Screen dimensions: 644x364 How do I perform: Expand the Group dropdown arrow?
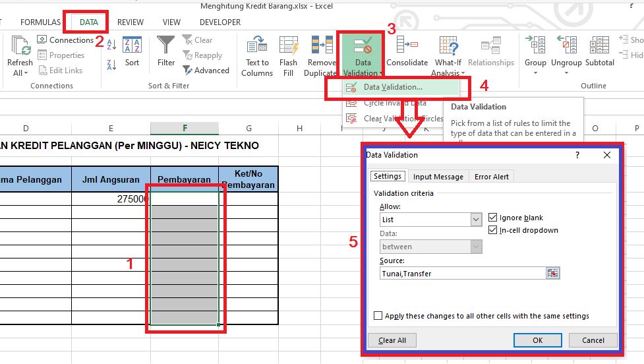(x=535, y=73)
